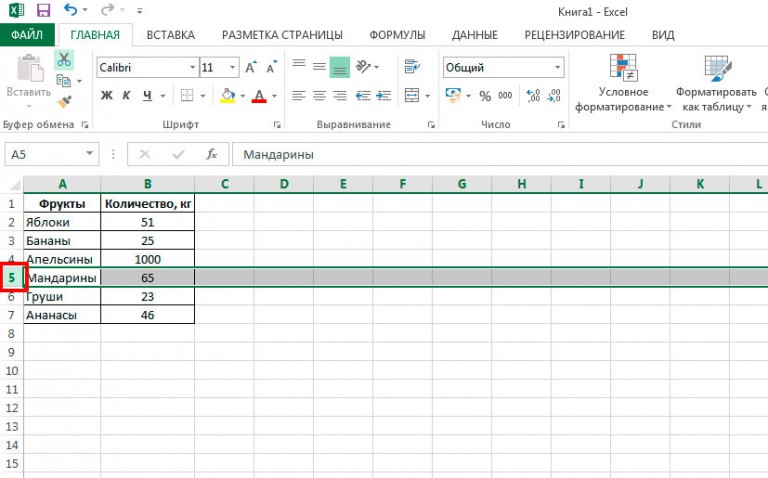Align cell text to the left

click(x=299, y=96)
